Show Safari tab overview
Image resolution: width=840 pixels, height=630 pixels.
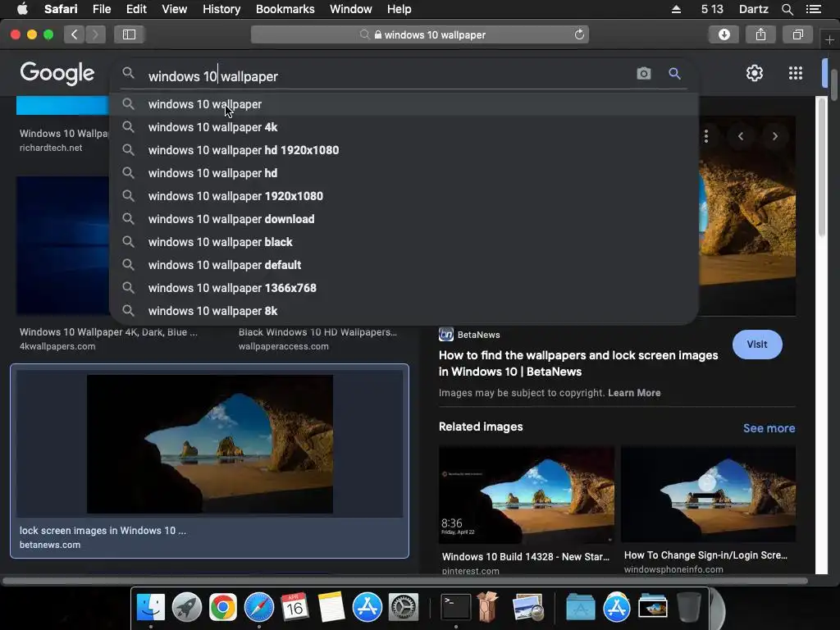pyautogui.click(x=797, y=34)
